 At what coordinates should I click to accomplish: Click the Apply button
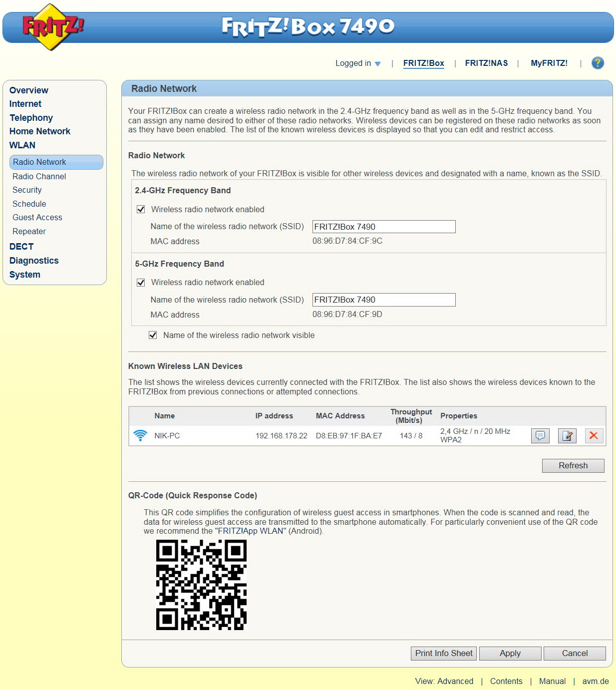510,654
